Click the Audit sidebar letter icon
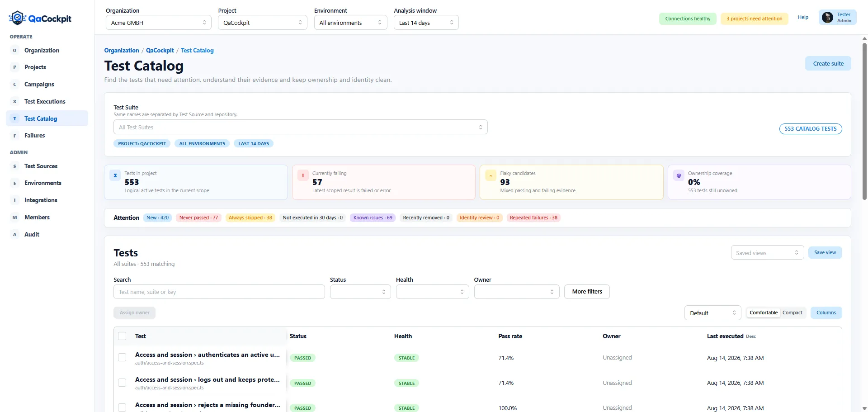This screenshot has width=868, height=412. [14, 234]
